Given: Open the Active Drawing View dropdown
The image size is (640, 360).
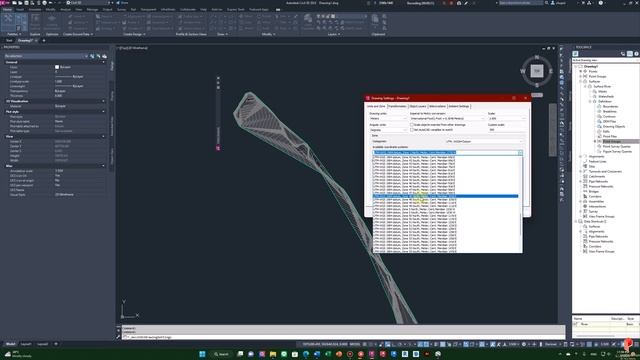Looking at the screenshot, I should (x=605, y=60).
